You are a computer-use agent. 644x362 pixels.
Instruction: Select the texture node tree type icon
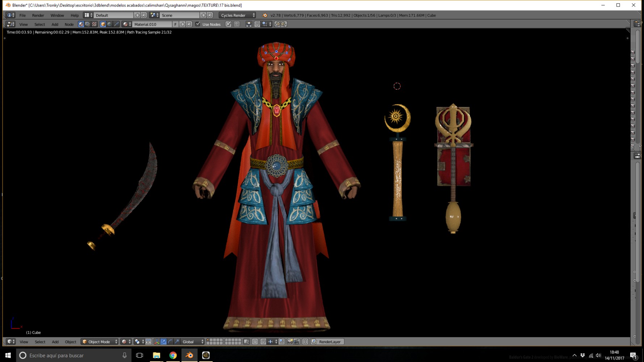click(94, 24)
